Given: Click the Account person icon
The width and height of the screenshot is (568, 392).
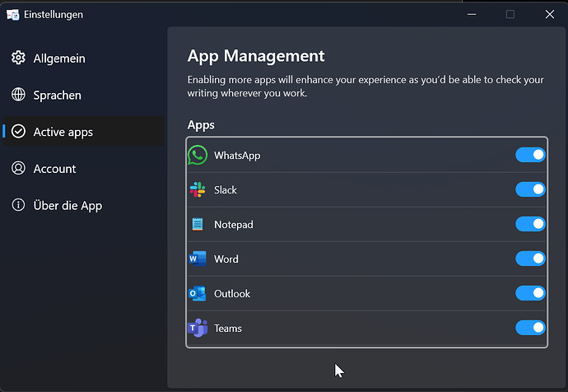Looking at the screenshot, I should pyautogui.click(x=18, y=169).
